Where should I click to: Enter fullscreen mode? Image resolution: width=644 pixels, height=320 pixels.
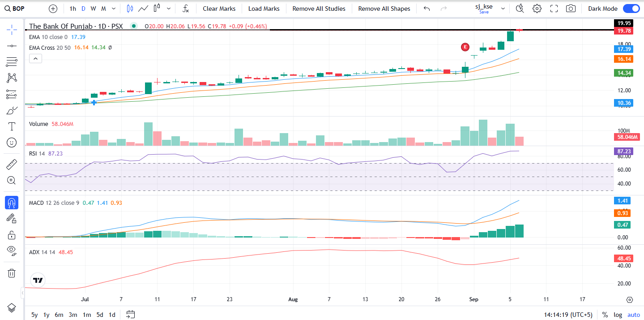pyautogui.click(x=554, y=9)
